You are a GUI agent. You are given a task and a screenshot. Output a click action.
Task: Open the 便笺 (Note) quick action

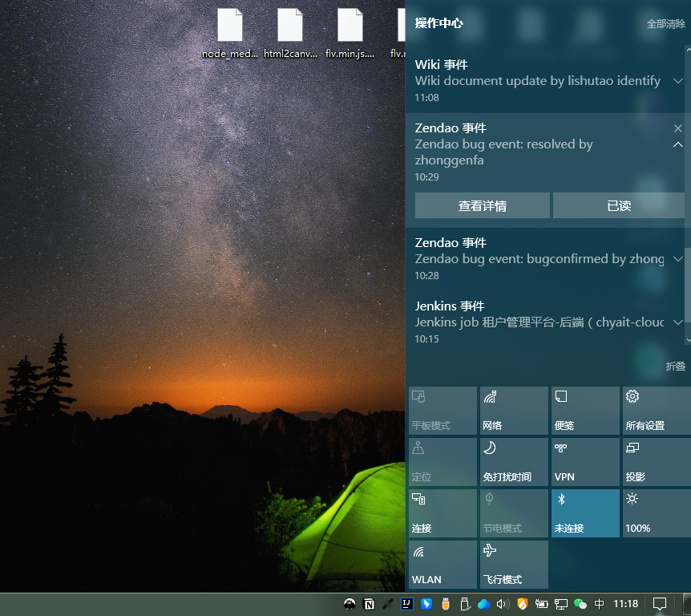(585, 410)
